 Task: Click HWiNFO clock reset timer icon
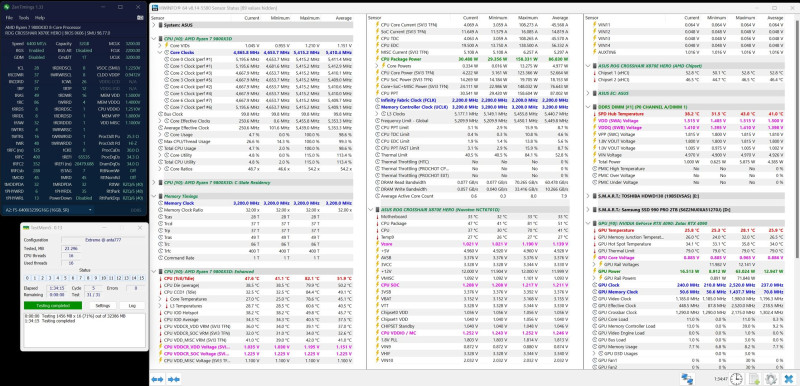736,379
